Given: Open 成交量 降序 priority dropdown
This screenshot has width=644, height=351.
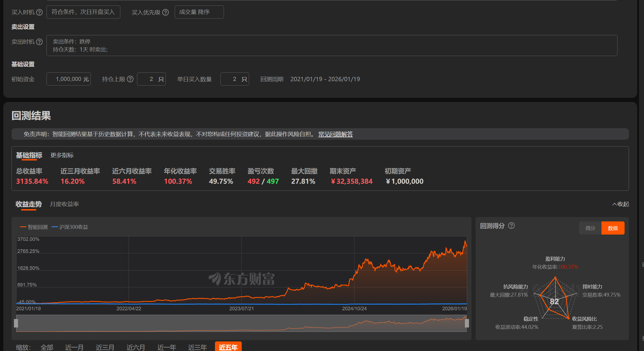Looking at the screenshot, I should click(x=199, y=12).
